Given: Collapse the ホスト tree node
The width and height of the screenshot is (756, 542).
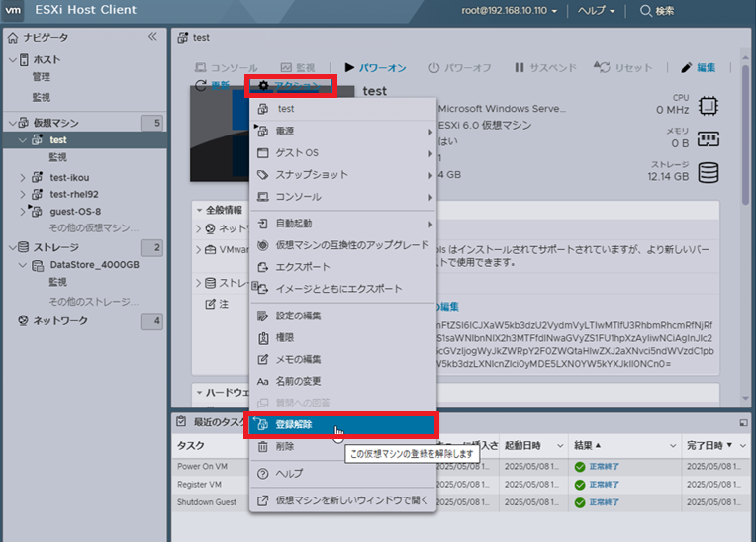Looking at the screenshot, I should (13, 60).
